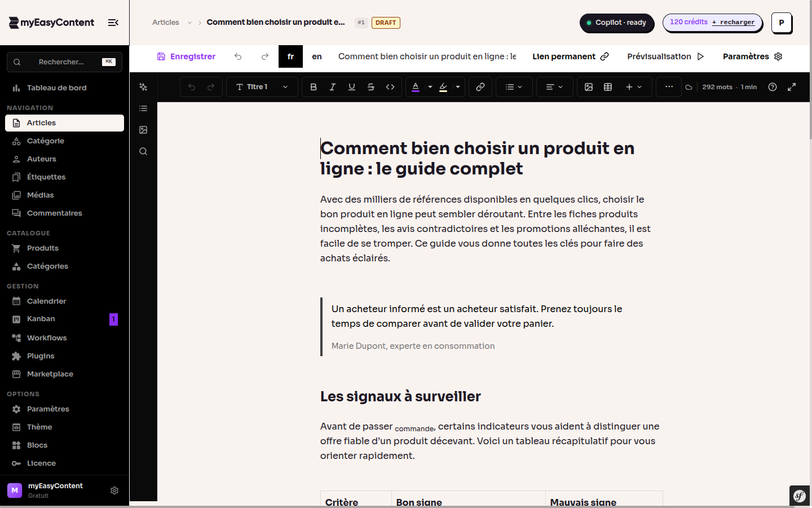Open the Titre 1 heading style dropdown

262,87
